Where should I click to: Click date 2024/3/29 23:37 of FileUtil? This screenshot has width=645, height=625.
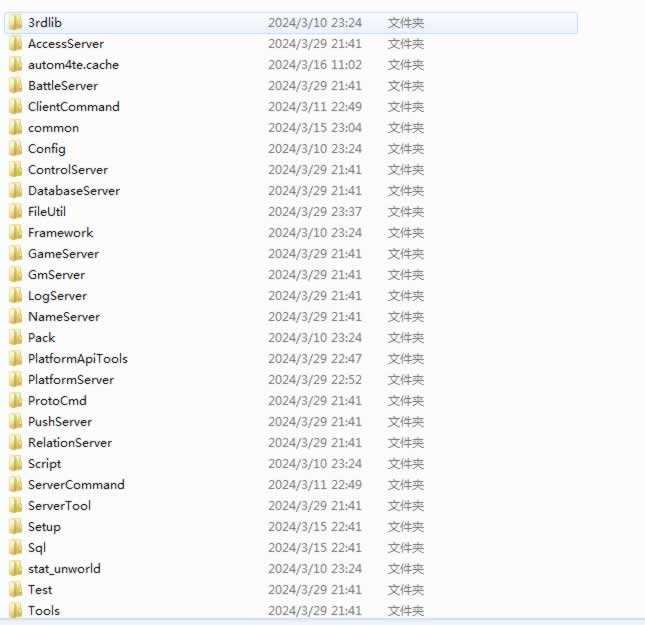[x=315, y=211]
